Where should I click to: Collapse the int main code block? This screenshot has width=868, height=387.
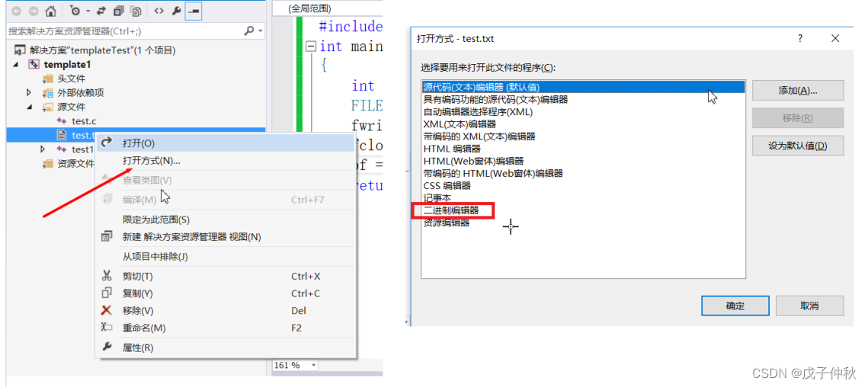pyautogui.click(x=311, y=46)
